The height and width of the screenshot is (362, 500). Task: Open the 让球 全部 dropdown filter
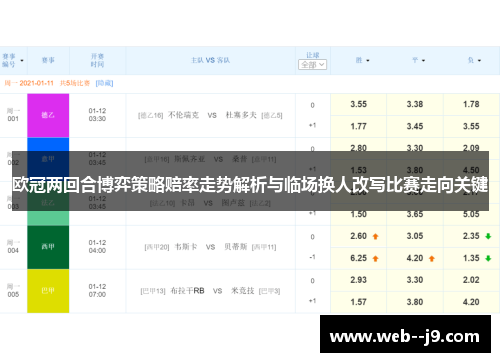(312, 65)
